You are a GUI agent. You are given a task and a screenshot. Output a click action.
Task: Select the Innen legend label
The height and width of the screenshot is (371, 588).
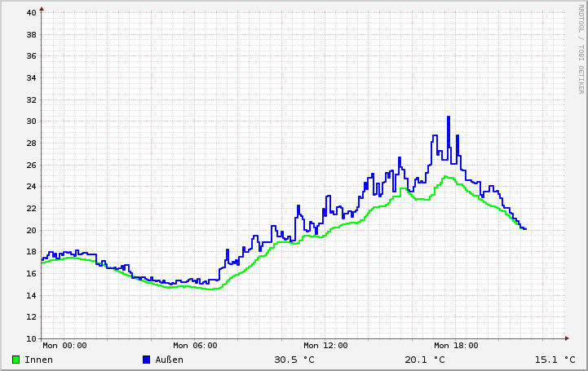click(39, 360)
